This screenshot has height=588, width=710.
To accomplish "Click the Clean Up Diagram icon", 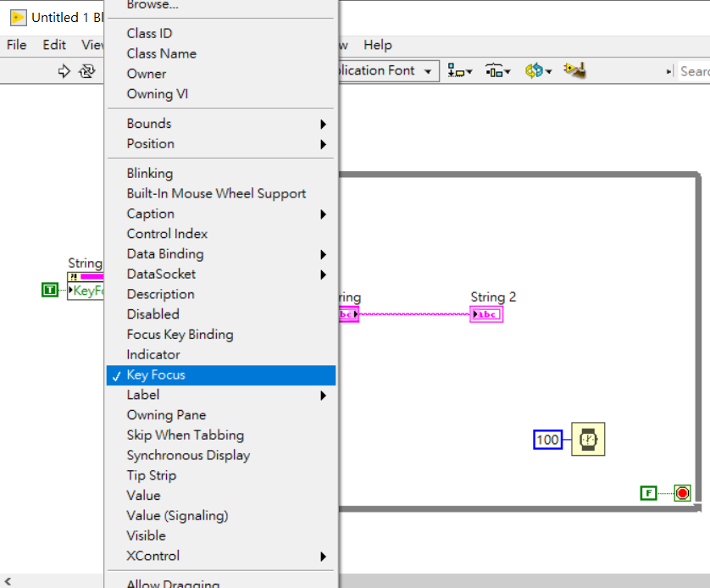I will pos(575,70).
